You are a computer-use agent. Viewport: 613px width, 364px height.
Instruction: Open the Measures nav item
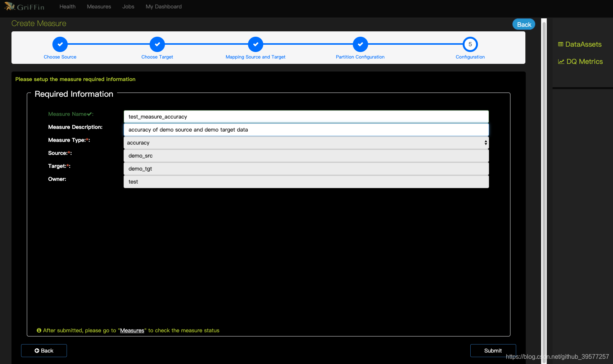(x=99, y=6)
